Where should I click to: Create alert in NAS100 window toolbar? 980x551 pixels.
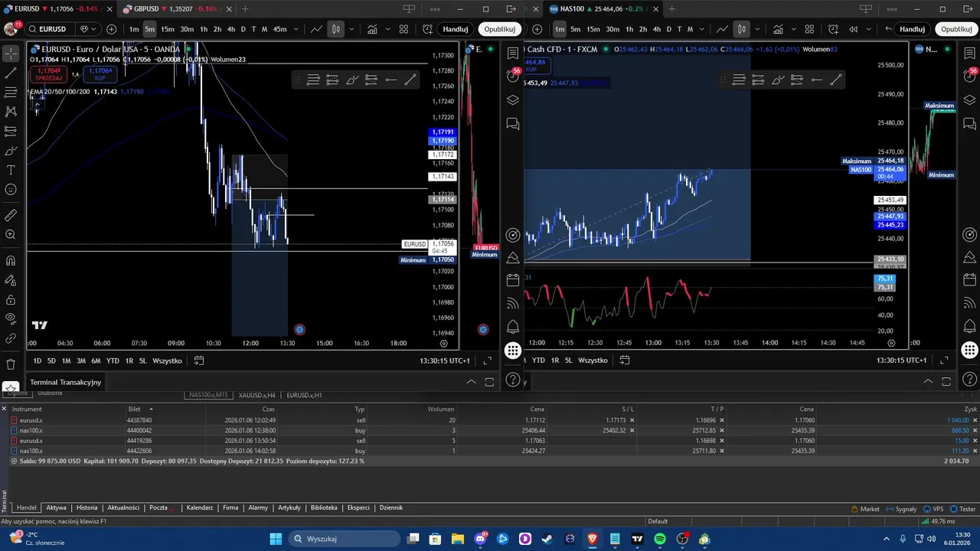pos(833,29)
